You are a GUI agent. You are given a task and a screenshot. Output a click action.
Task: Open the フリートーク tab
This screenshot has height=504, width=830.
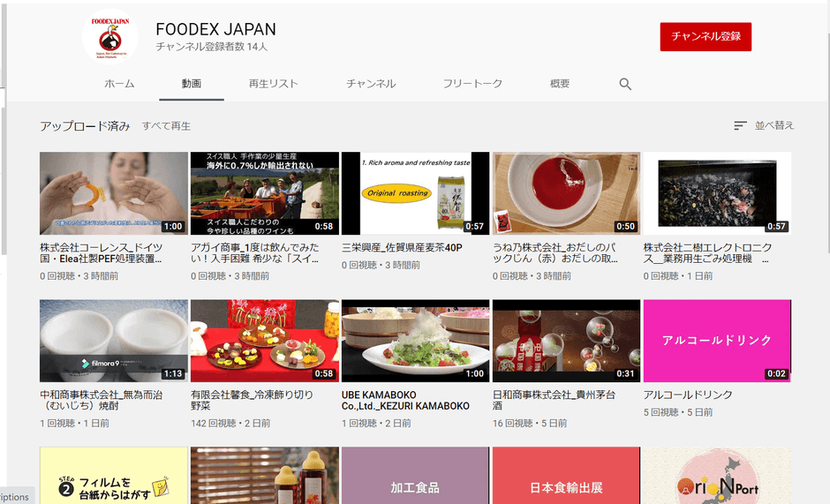point(472,84)
